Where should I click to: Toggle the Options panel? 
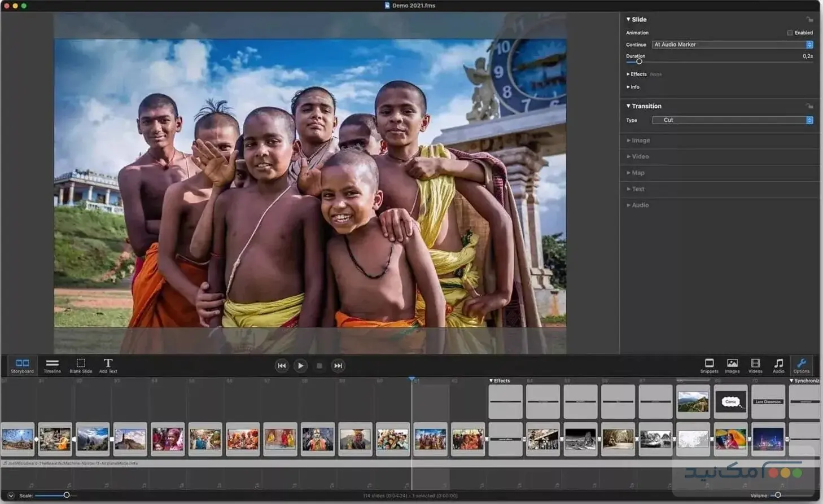coord(801,365)
